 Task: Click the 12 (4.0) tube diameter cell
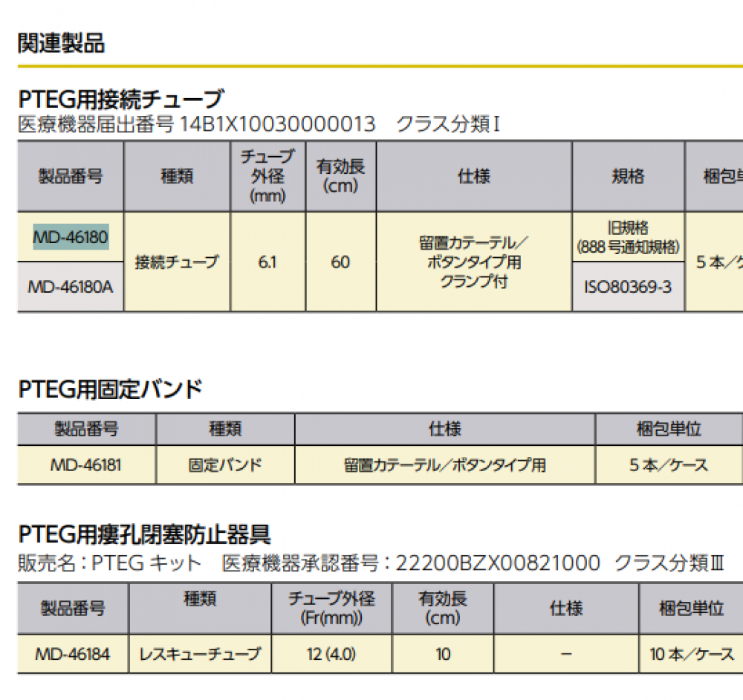[331, 654]
